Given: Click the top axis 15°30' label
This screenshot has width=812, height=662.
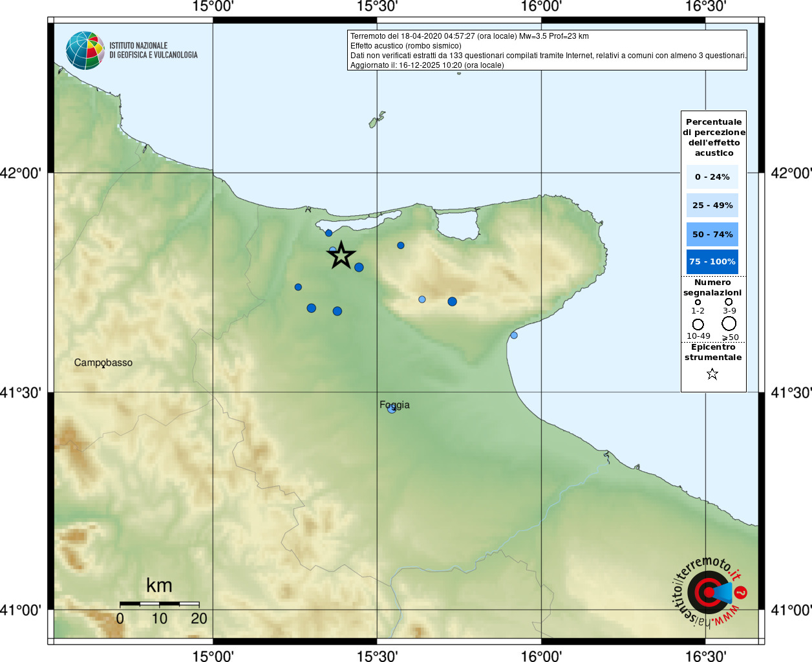Looking at the screenshot, I should [377, 6].
